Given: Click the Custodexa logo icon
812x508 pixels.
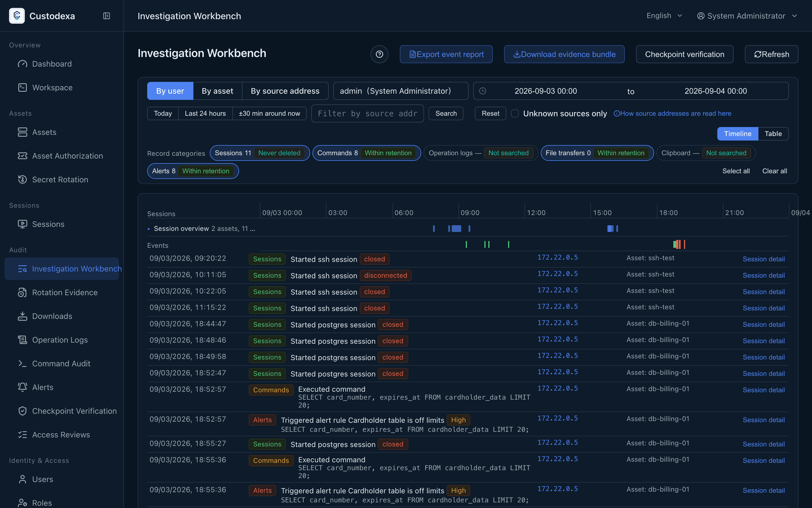Looking at the screenshot, I should 17,16.
